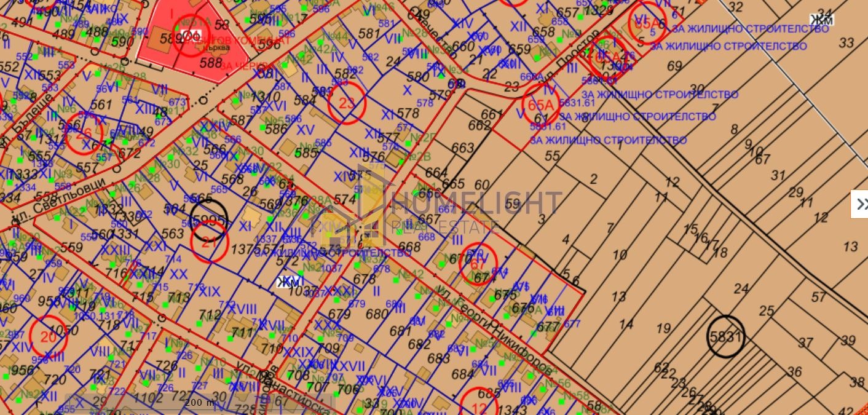Image resolution: width=868 pixels, height=415 pixels.
Task: Select parcel 712 in block XIX
Action: pos(210,315)
